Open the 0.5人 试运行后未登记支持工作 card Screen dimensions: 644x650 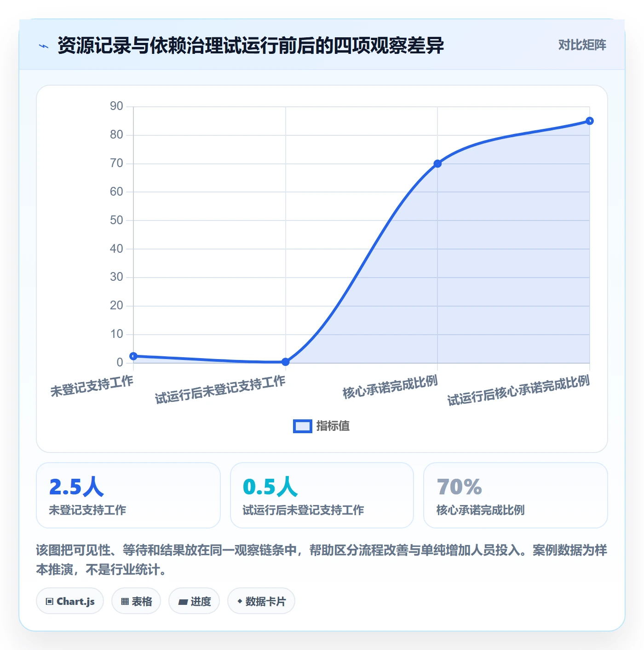(x=322, y=495)
